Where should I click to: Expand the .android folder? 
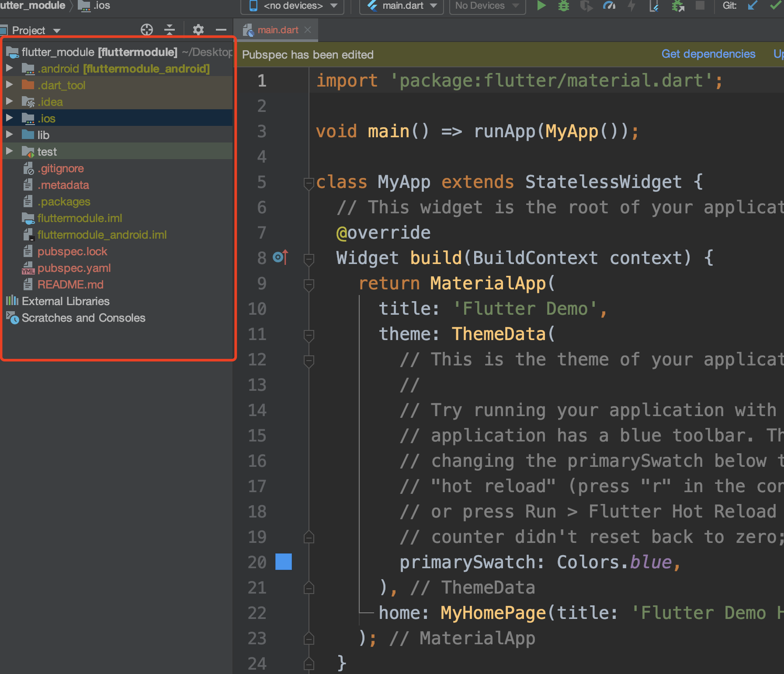[x=9, y=69]
